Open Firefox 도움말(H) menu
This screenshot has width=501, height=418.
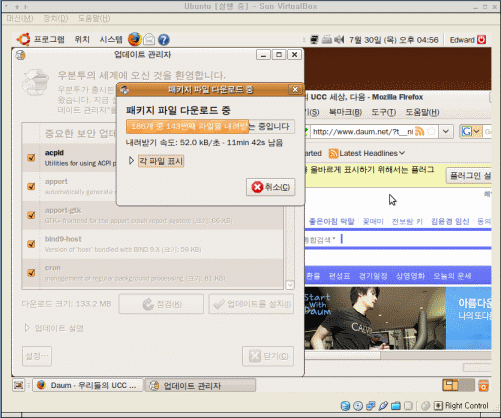[x=422, y=112]
